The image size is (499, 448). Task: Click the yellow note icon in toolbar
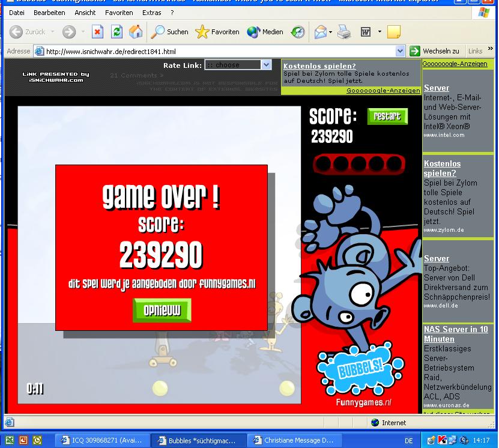coord(394,32)
